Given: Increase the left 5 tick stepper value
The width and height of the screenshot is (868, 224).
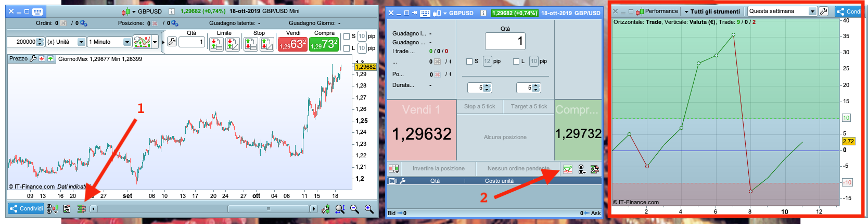Looking at the screenshot, I should [487, 85].
